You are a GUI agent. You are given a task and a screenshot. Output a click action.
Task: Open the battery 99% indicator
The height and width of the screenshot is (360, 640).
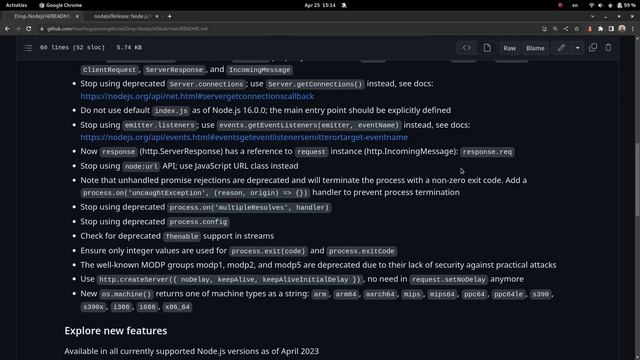pos(626,5)
